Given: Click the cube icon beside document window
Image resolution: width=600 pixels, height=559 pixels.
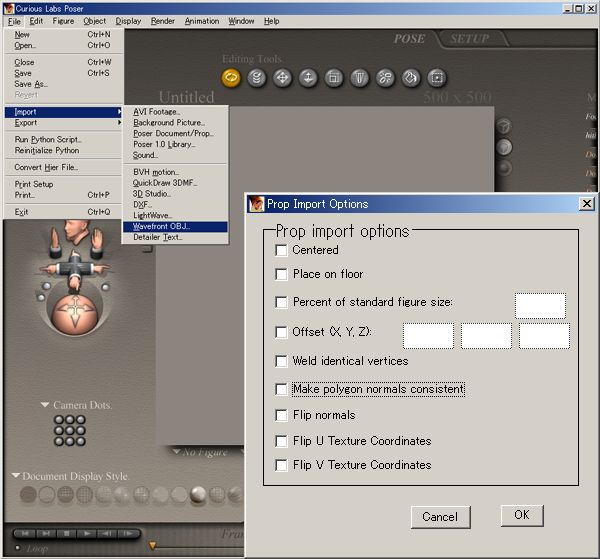Looking at the screenshot, I should [504, 126].
